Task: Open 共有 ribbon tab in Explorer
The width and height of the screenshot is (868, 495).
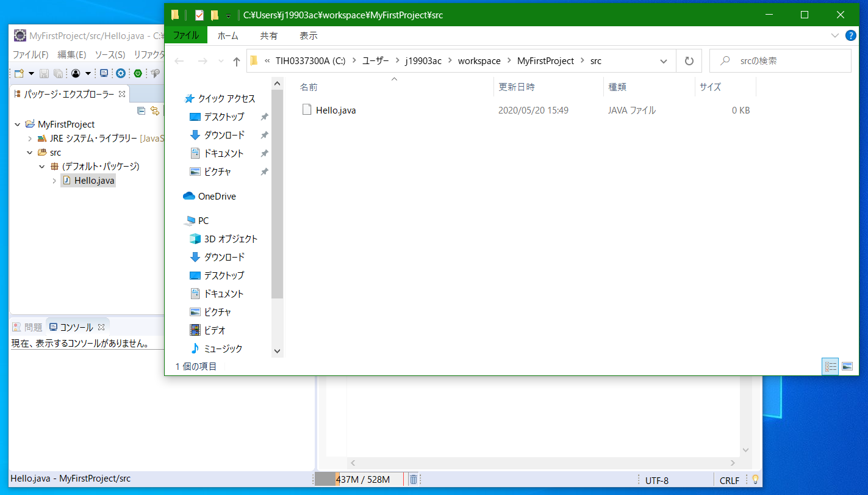Action: click(268, 35)
